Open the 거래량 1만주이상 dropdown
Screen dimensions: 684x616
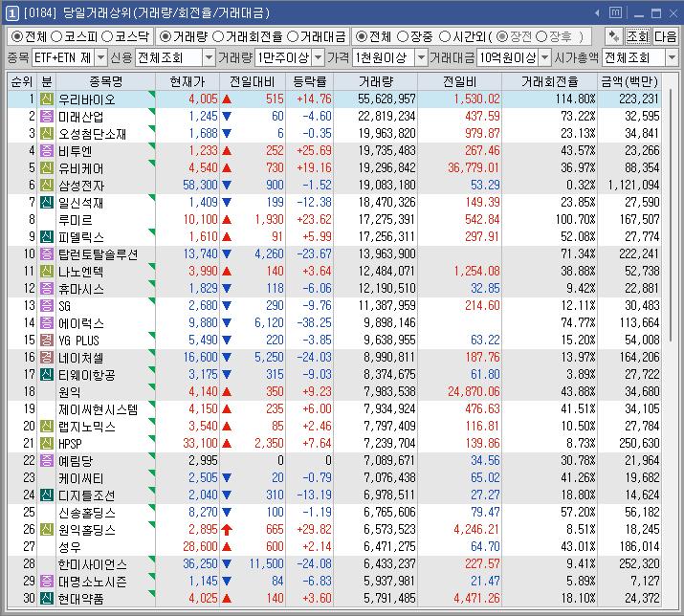click(x=319, y=57)
